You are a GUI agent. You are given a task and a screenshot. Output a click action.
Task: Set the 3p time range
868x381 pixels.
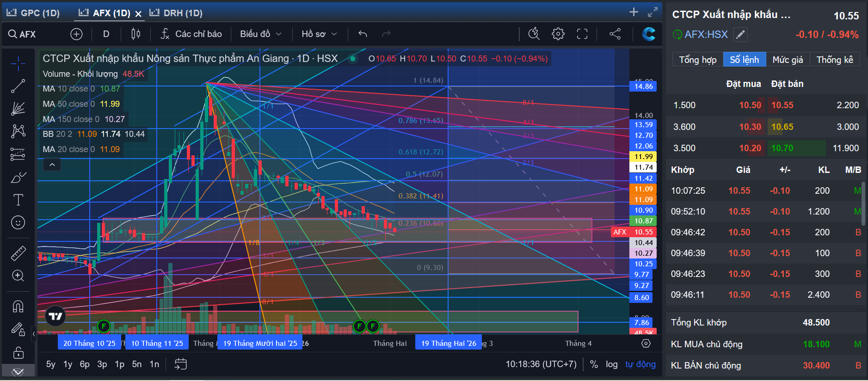click(x=102, y=364)
